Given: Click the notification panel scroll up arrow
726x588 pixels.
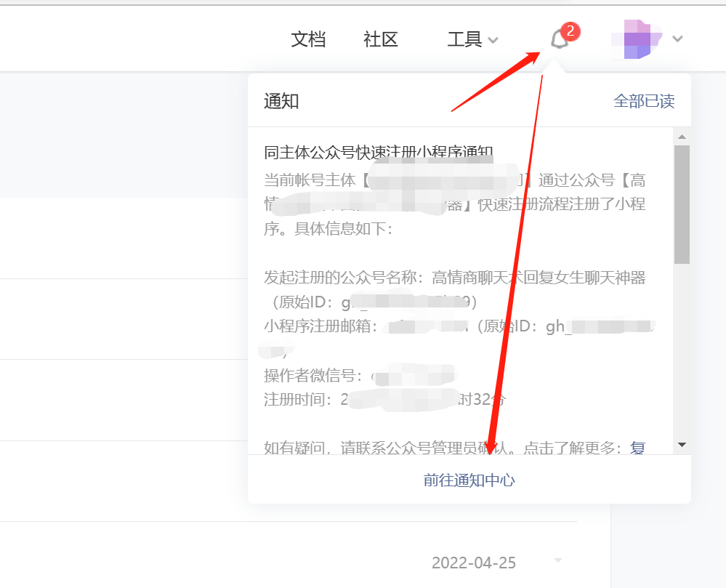Looking at the screenshot, I should (682, 137).
